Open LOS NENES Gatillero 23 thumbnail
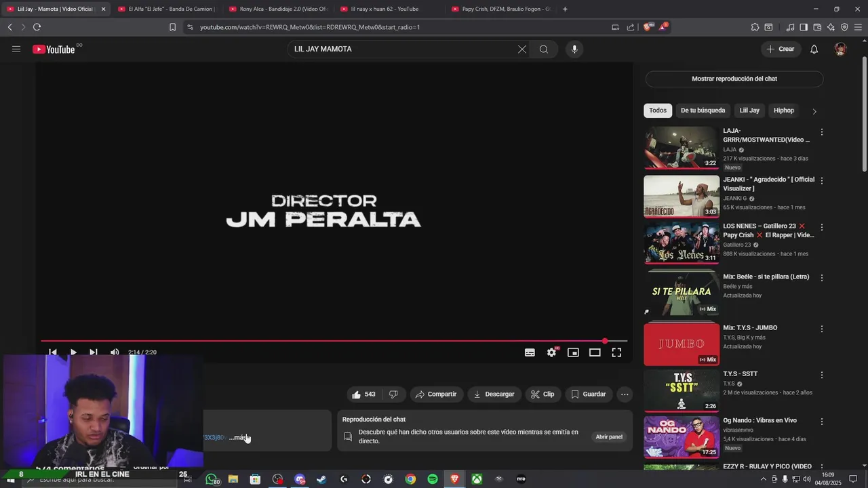 pos(682,243)
